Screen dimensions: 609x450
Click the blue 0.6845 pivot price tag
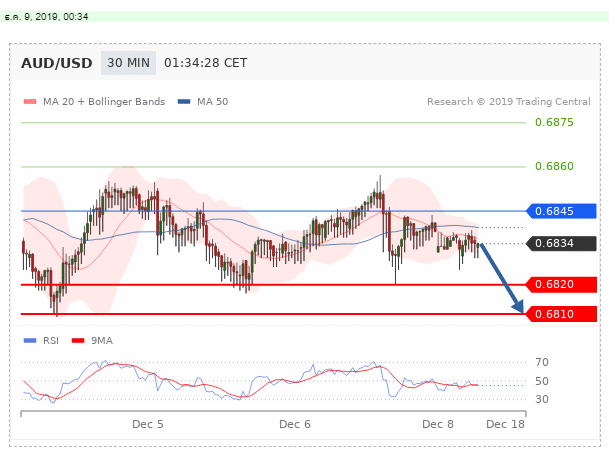click(561, 211)
